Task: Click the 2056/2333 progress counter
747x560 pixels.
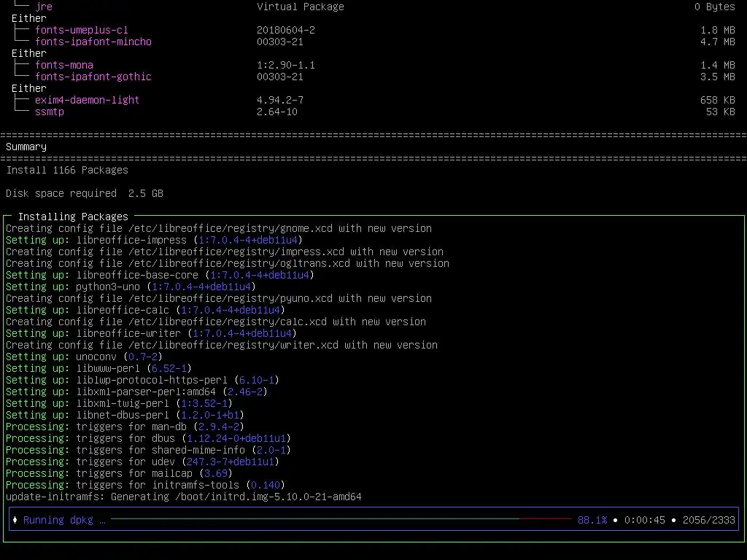Action: click(709, 520)
